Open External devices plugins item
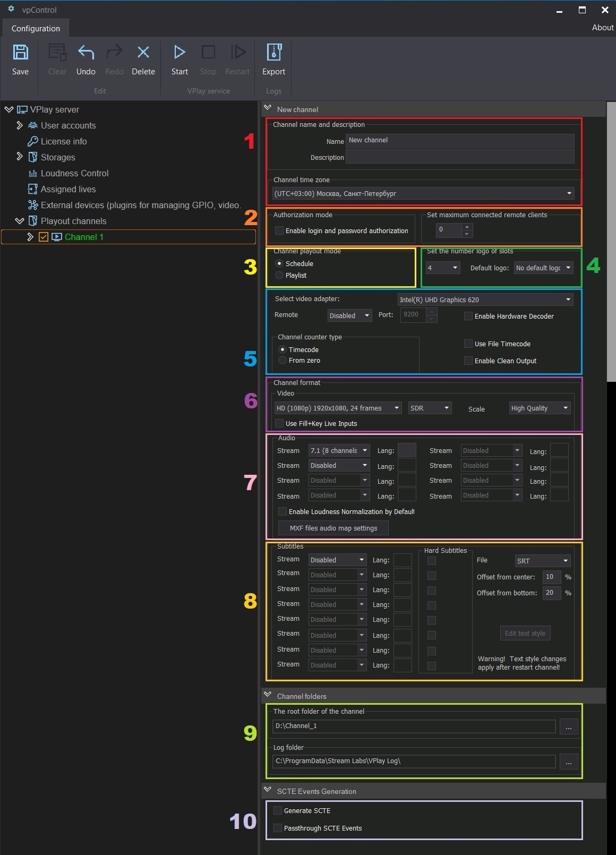This screenshot has width=616, height=855. coord(140,205)
